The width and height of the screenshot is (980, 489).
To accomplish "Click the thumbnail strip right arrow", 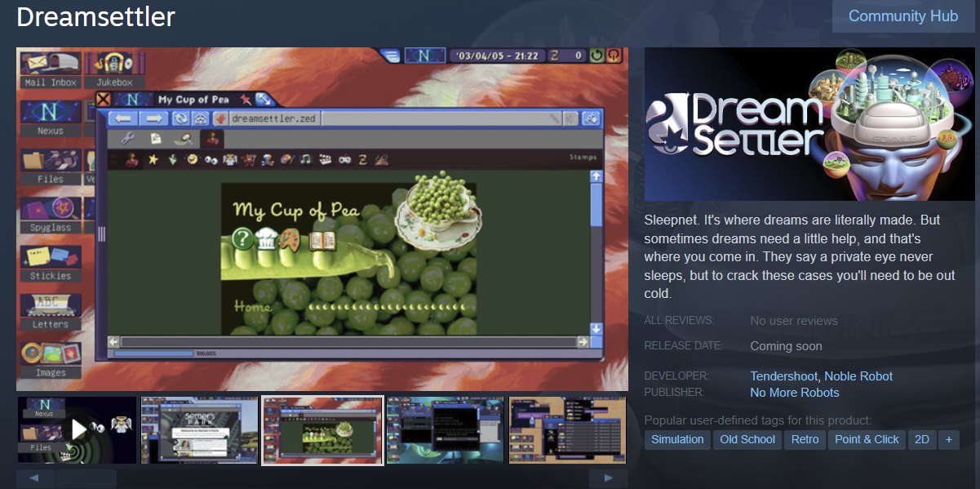I will (609, 478).
